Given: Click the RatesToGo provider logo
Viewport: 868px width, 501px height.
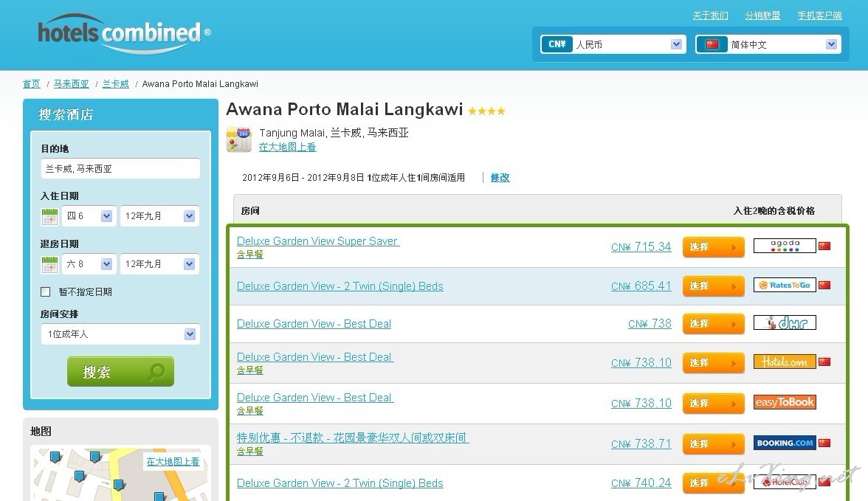Looking at the screenshot, I should click(784, 286).
